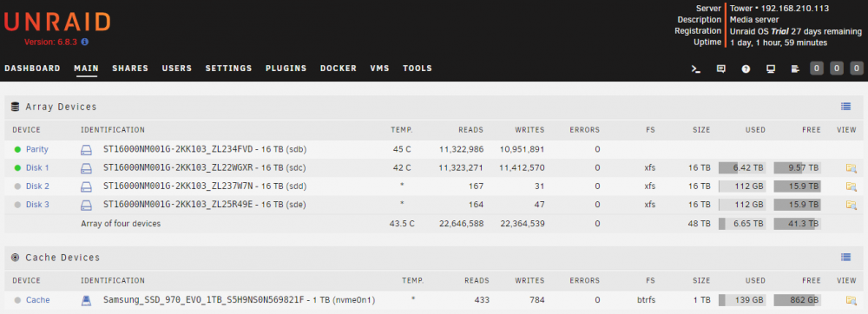The height and width of the screenshot is (314, 868).
Task: Browse Disk 1 contents via view icon
Action: (x=851, y=168)
